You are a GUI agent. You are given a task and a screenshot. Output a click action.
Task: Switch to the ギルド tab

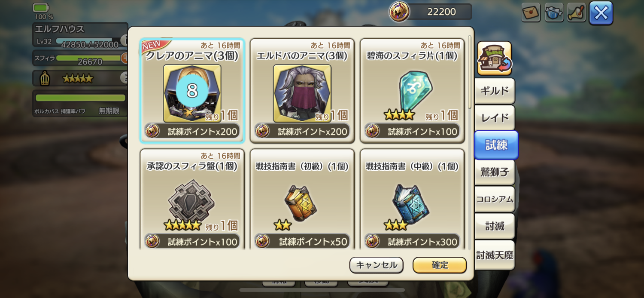[495, 91]
